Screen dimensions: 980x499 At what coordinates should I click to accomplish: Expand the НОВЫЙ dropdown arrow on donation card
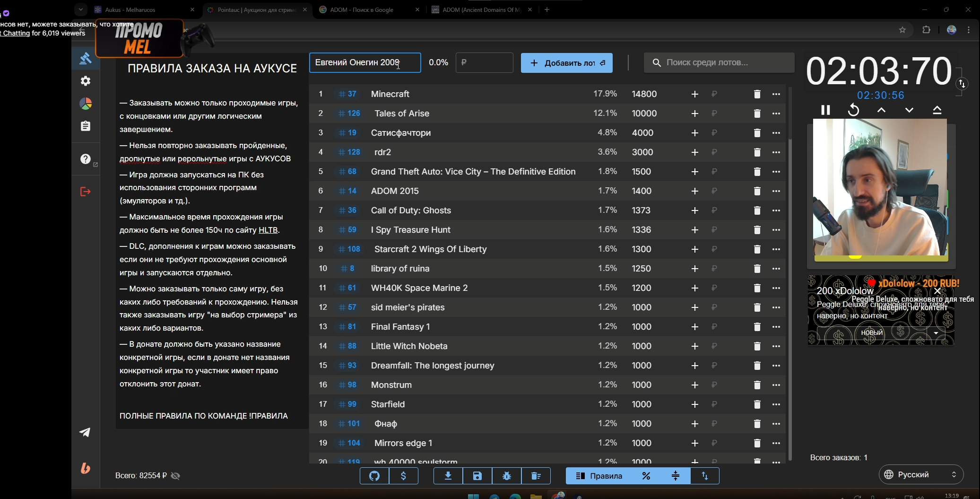[936, 333]
